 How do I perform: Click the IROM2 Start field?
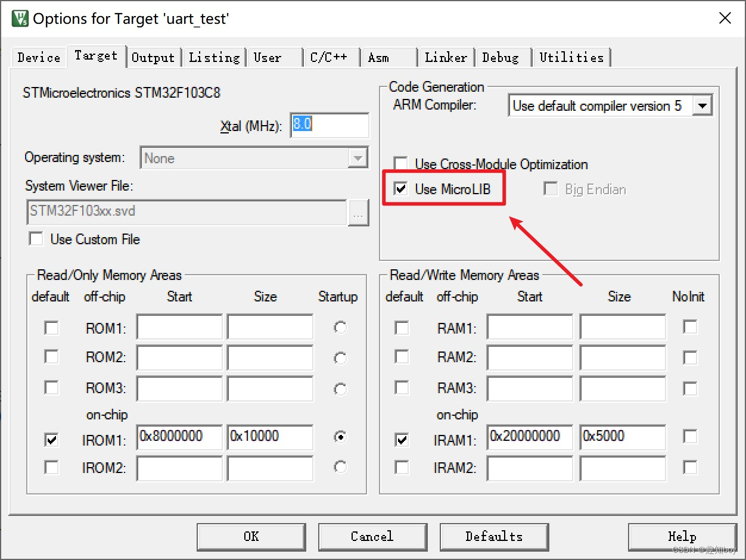(179, 468)
